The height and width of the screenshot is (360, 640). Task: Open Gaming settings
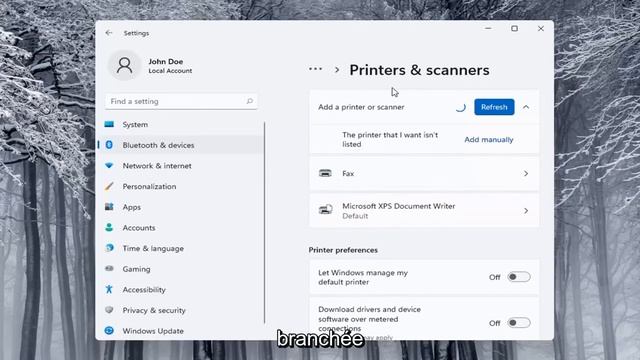point(180,269)
